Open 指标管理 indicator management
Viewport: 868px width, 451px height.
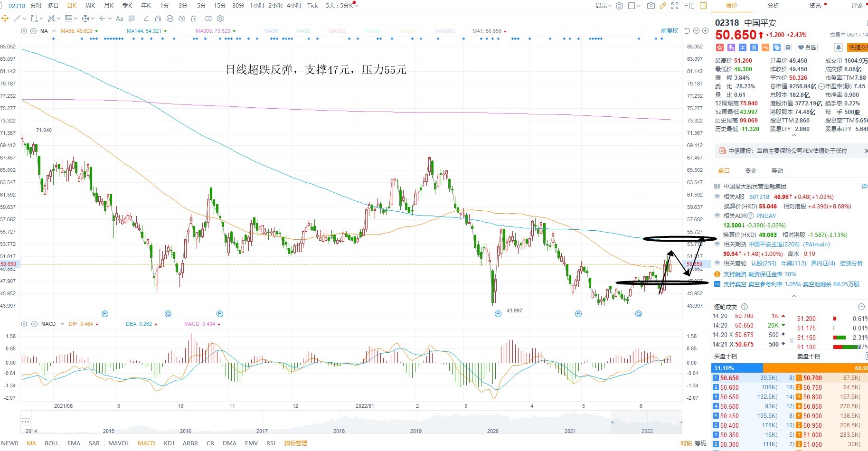(295, 443)
